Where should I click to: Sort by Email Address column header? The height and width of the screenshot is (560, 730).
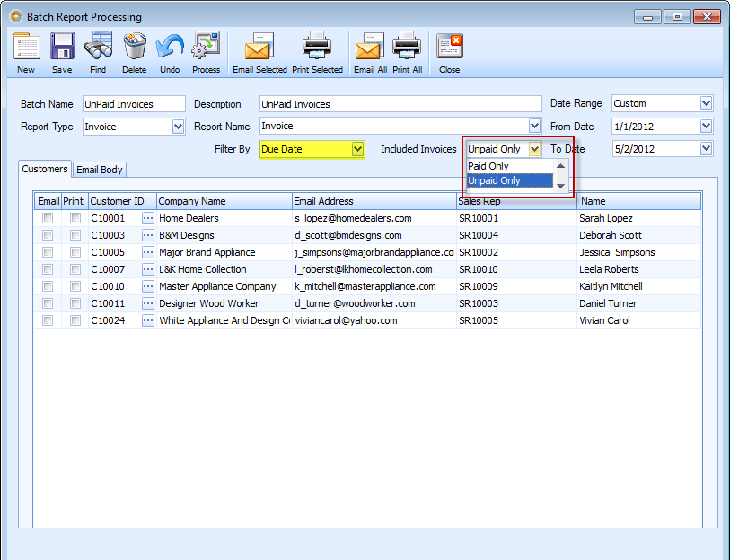pos(374,201)
